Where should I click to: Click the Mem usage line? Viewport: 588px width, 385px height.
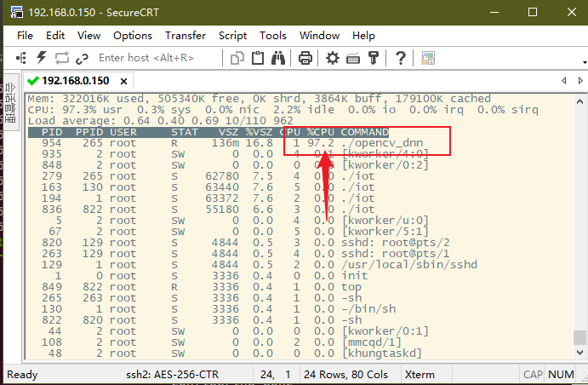tap(260, 99)
